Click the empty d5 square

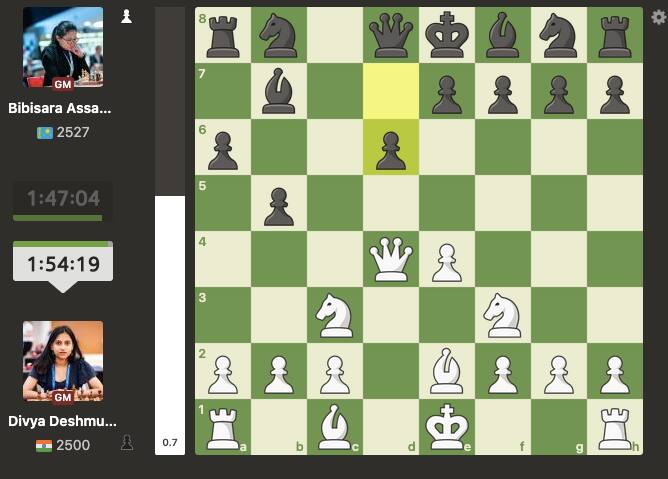391,203
